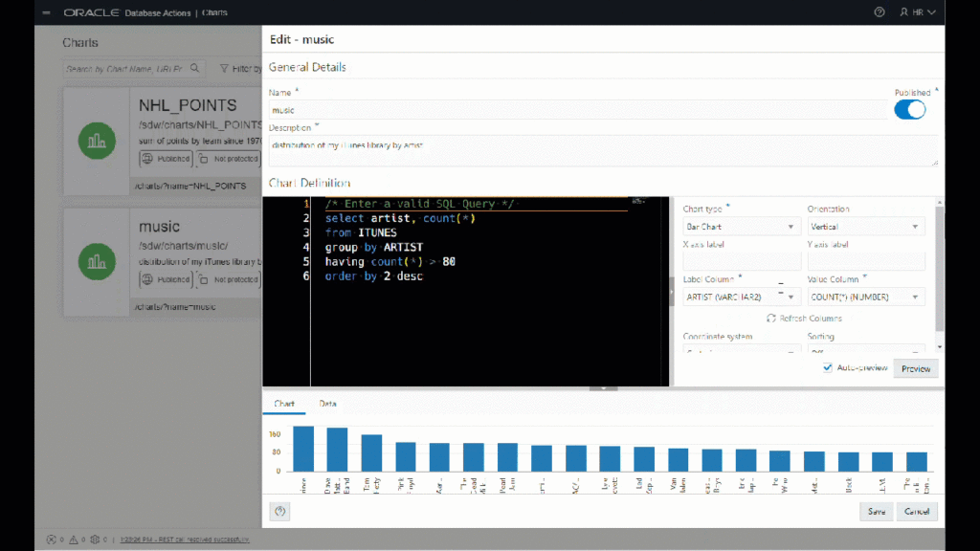The height and width of the screenshot is (551, 980).
Task: Expand the Label Column dropdown
Action: (742, 298)
